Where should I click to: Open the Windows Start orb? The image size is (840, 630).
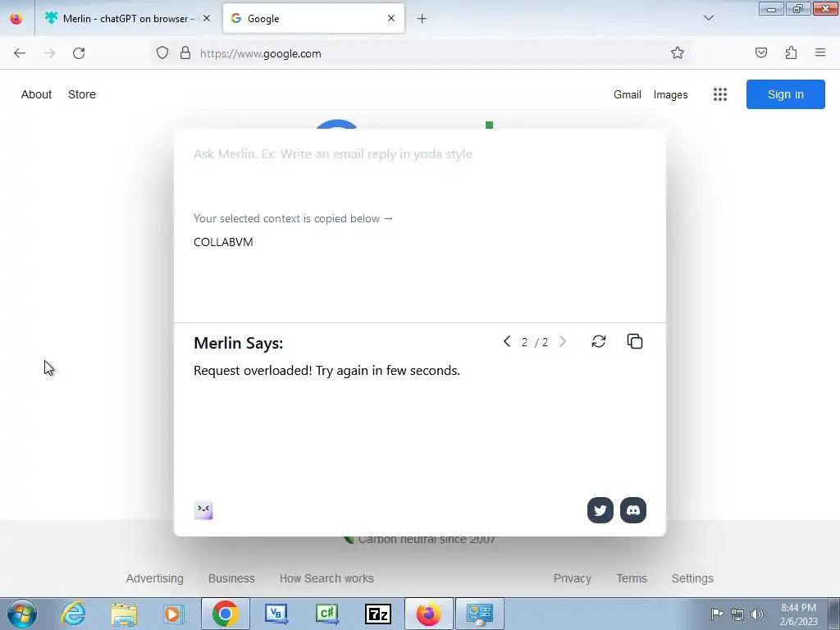pyautogui.click(x=22, y=614)
